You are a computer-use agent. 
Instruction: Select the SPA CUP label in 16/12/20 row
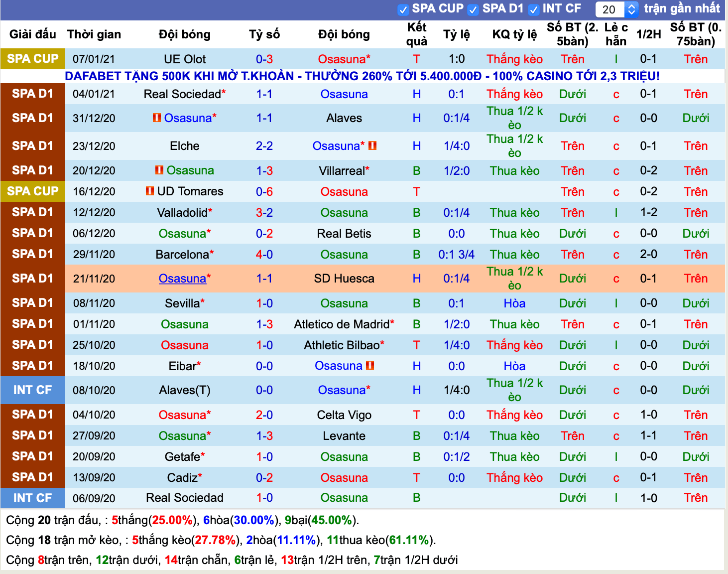point(33,191)
